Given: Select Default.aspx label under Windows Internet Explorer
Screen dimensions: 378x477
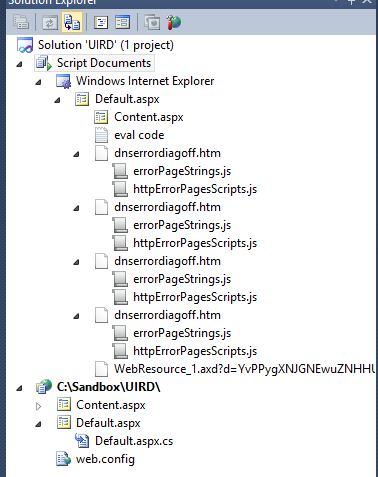Looking at the screenshot, I should point(127,99).
